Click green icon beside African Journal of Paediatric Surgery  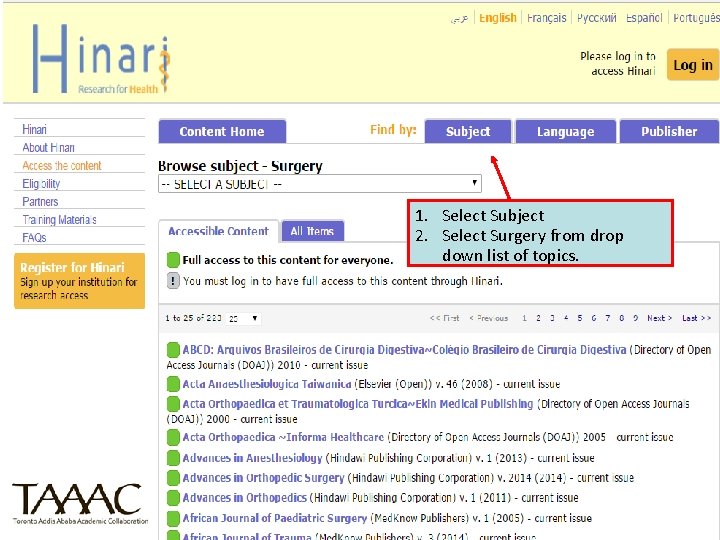tap(173, 518)
